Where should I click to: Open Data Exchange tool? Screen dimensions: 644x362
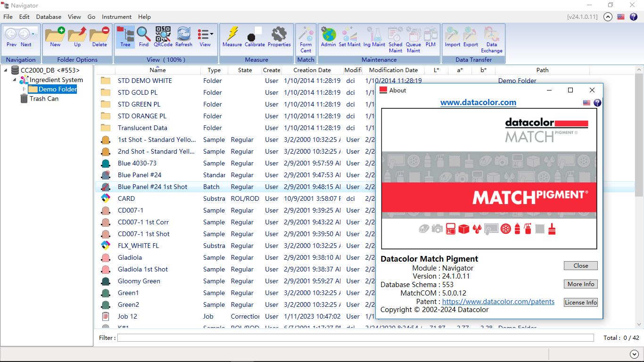pos(492,40)
